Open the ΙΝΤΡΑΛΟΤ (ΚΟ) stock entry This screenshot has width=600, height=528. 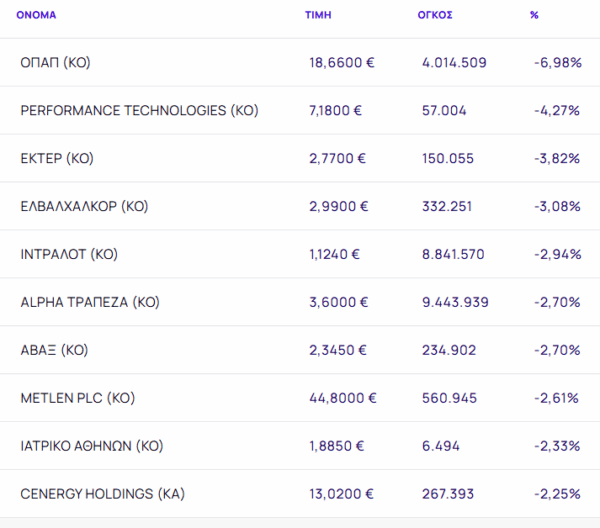(x=69, y=255)
